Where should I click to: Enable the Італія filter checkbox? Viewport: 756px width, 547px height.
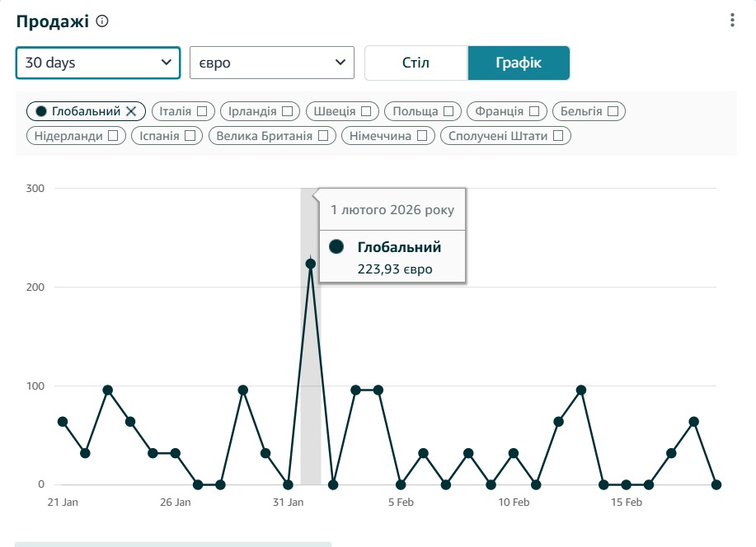203,111
